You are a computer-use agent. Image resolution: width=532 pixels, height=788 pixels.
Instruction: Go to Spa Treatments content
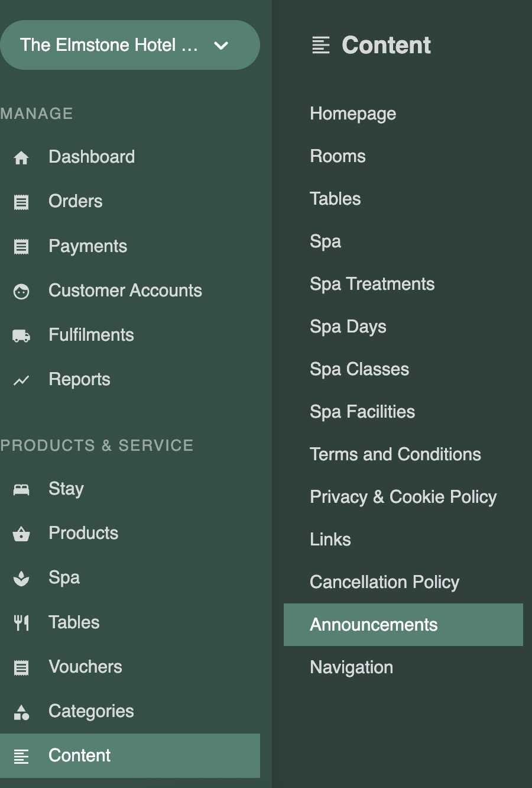tap(372, 284)
